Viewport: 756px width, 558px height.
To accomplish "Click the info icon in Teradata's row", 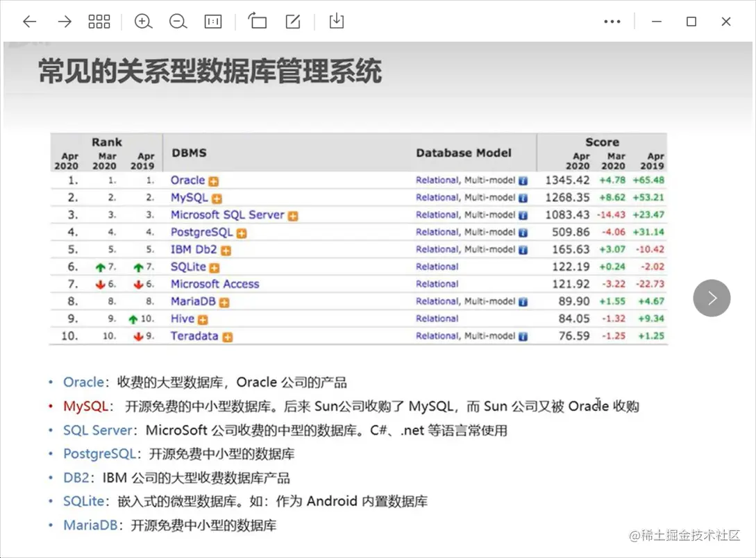I will click(523, 337).
